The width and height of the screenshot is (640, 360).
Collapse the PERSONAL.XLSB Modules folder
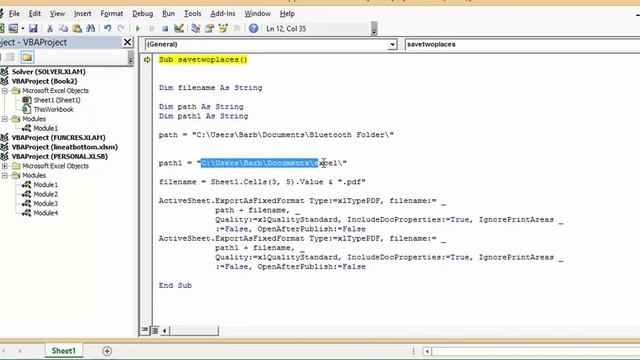pos(5,176)
